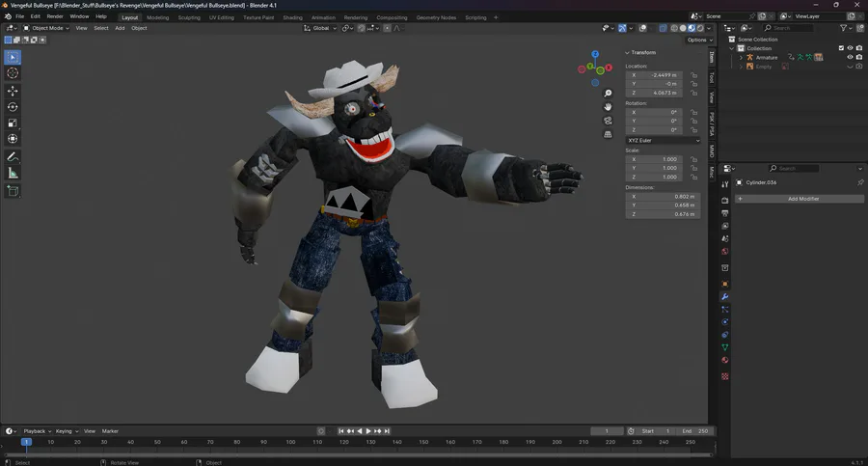
Task: Hide the Armature in the viewport
Action: (x=850, y=58)
